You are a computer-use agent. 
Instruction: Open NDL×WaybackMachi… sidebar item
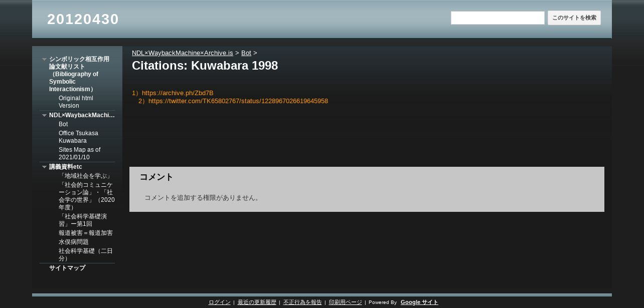coord(82,115)
